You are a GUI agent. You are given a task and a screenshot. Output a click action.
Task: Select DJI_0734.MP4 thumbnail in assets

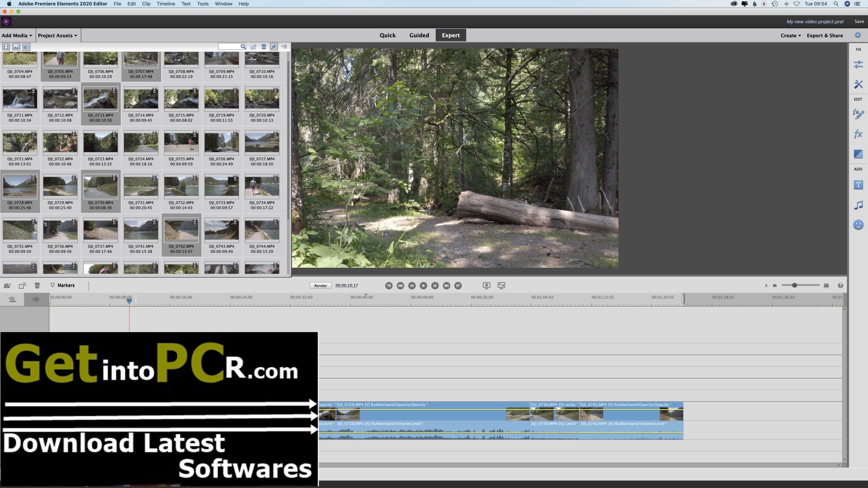click(x=262, y=186)
